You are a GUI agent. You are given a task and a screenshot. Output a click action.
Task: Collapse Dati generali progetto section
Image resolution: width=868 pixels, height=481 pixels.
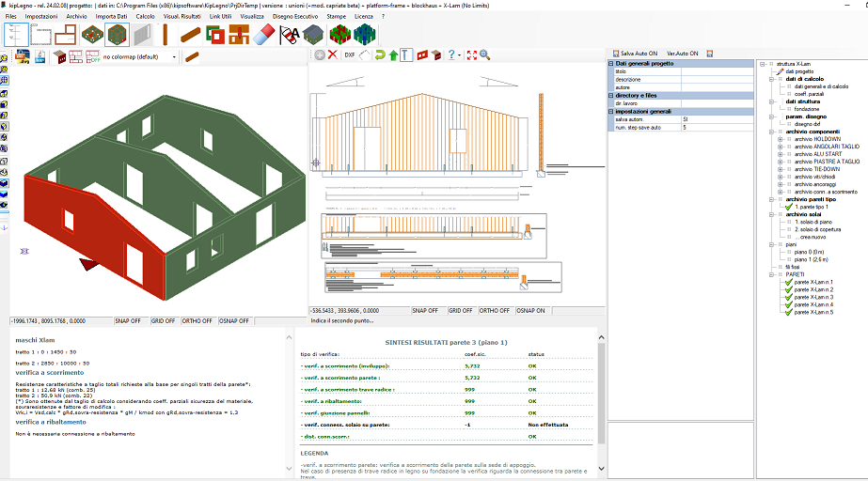(x=612, y=63)
